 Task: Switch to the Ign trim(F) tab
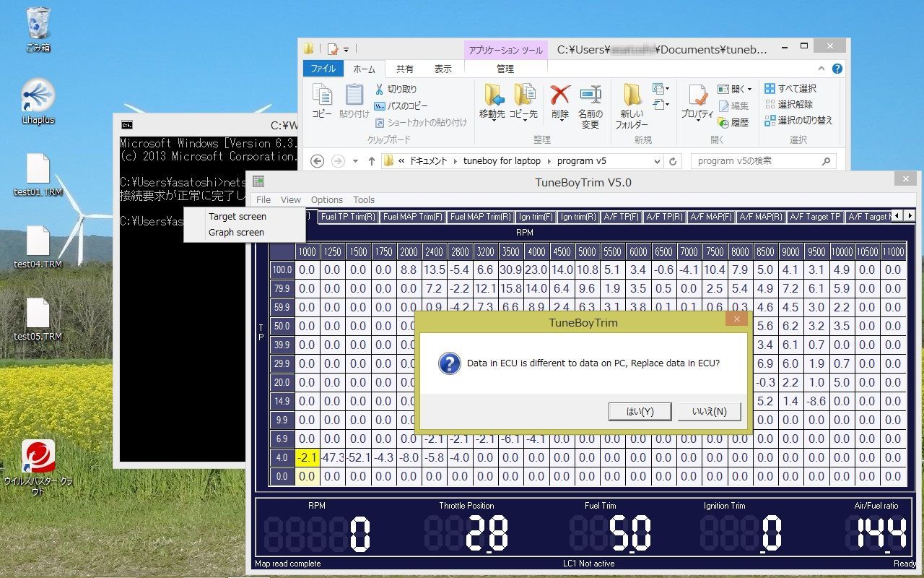(x=536, y=217)
